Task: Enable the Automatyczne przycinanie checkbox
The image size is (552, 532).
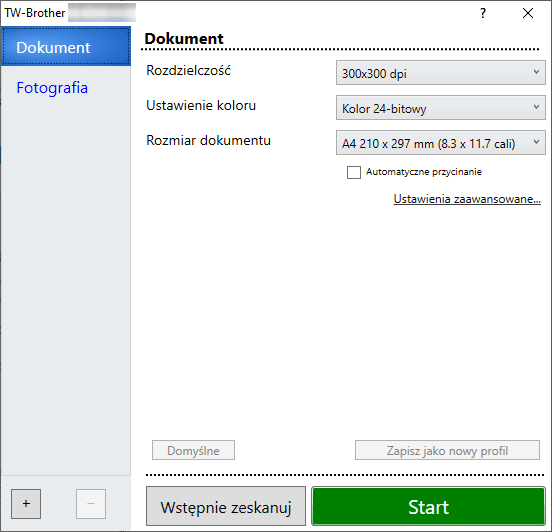Action: pyautogui.click(x=354, y=173)
